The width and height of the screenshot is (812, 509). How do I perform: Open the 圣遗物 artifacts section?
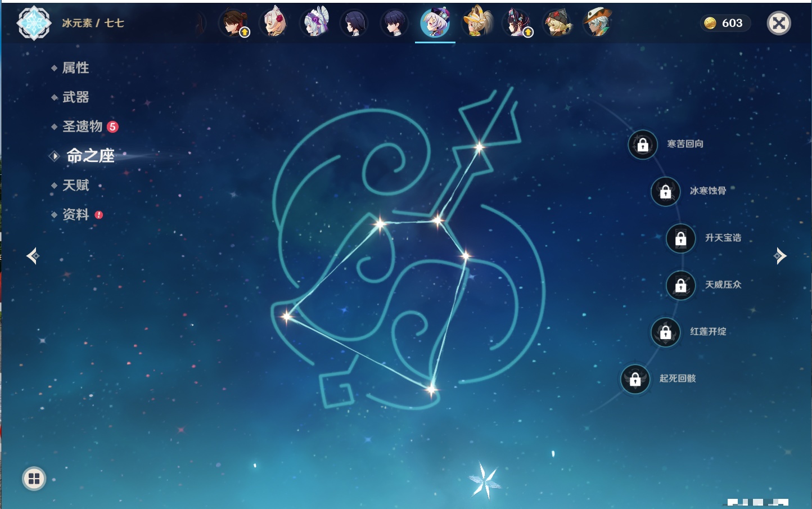[82, 127]
